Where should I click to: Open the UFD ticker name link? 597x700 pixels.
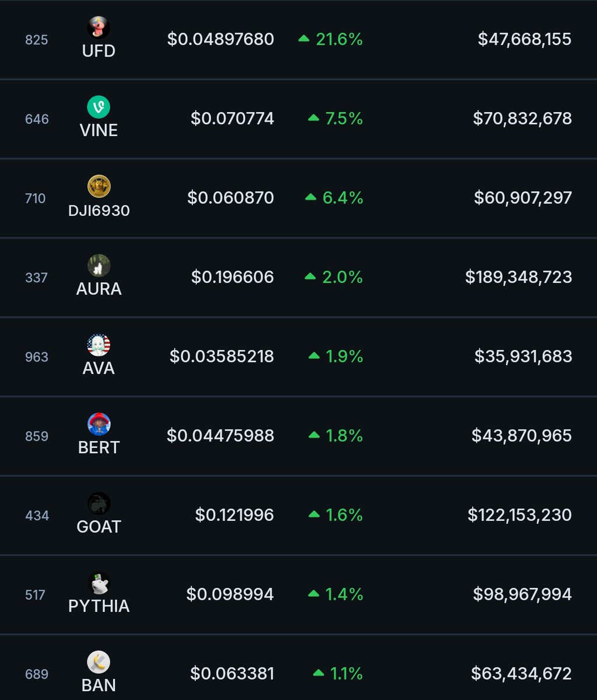pyautogui.click(x=99, y=51)
